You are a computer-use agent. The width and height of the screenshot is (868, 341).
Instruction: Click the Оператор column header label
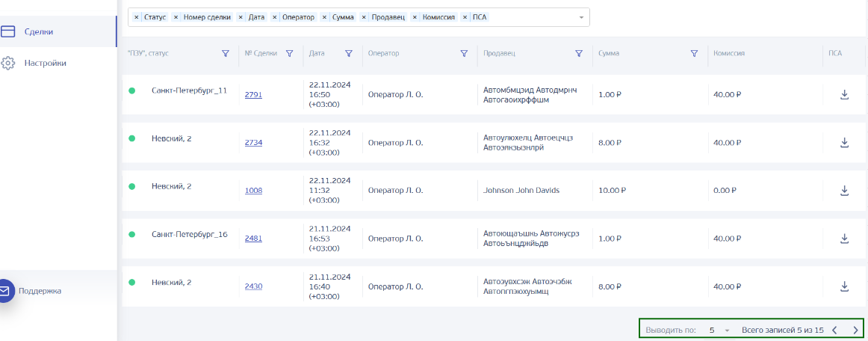383,54
